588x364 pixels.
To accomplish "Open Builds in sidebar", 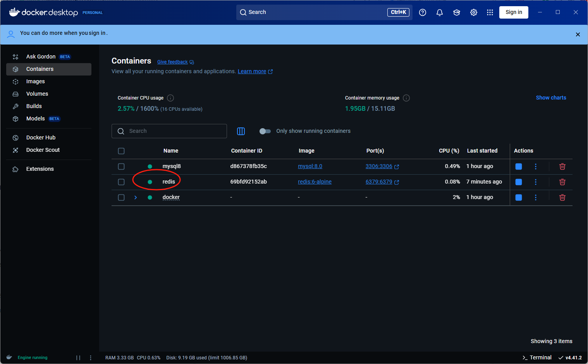I will (49, 106).
